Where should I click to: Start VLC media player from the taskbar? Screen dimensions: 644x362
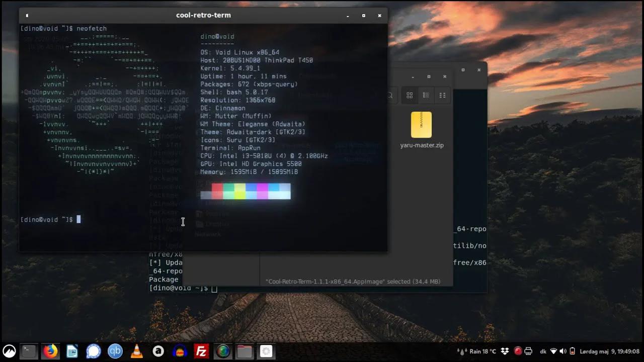(136, 351)
